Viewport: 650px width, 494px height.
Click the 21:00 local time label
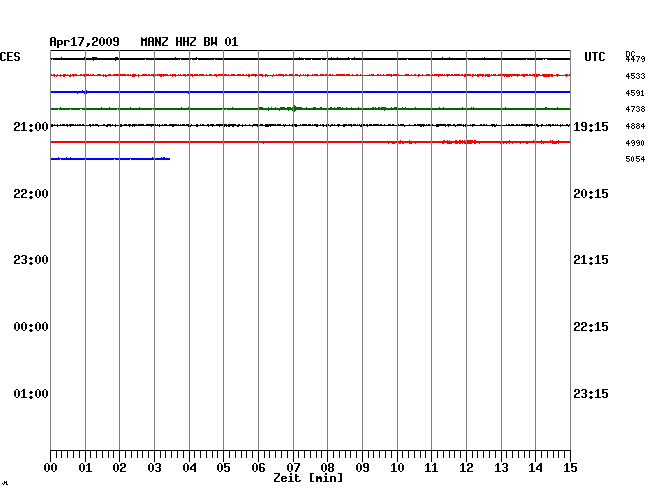tap(31, 126)
